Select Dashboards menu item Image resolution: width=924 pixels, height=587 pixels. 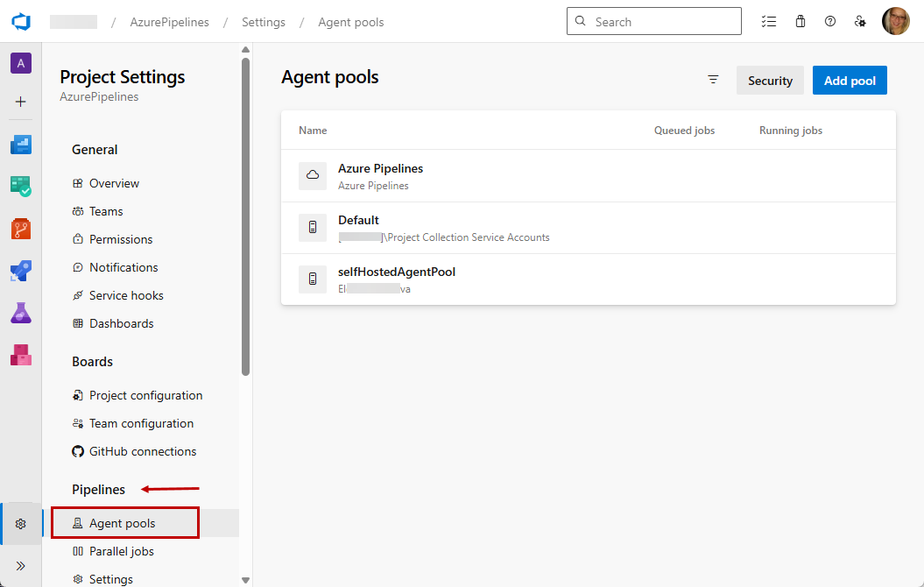pyautogui.click(x=122, y=323)
